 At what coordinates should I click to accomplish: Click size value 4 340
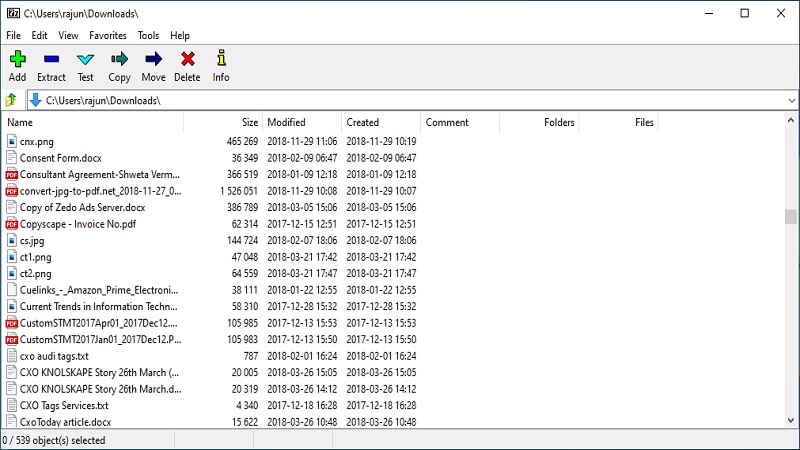(x=247, y=405)
